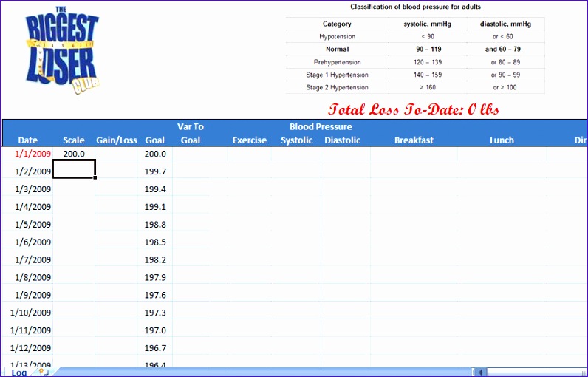Select the Goal cell 197.3

click(x=155, y=312)
